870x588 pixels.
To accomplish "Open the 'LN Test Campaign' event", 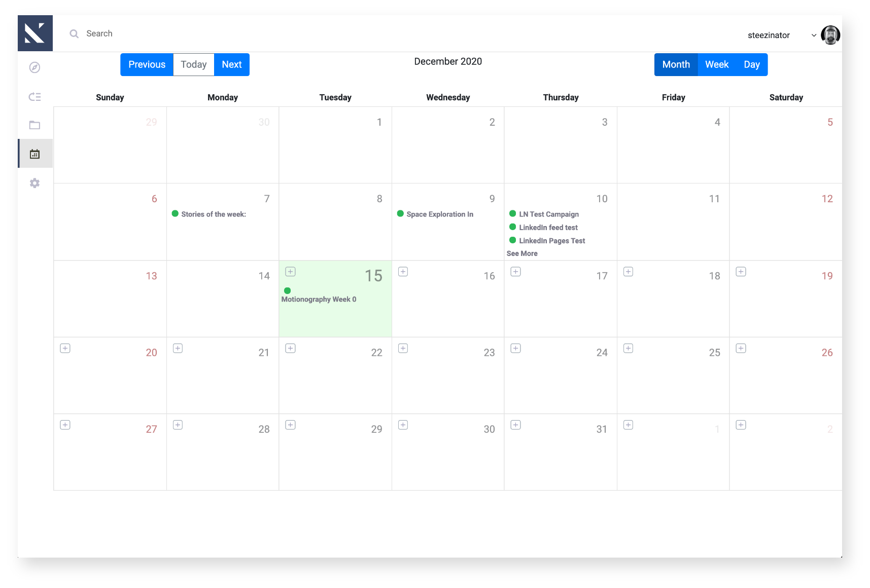I will [x=549, y=214].
